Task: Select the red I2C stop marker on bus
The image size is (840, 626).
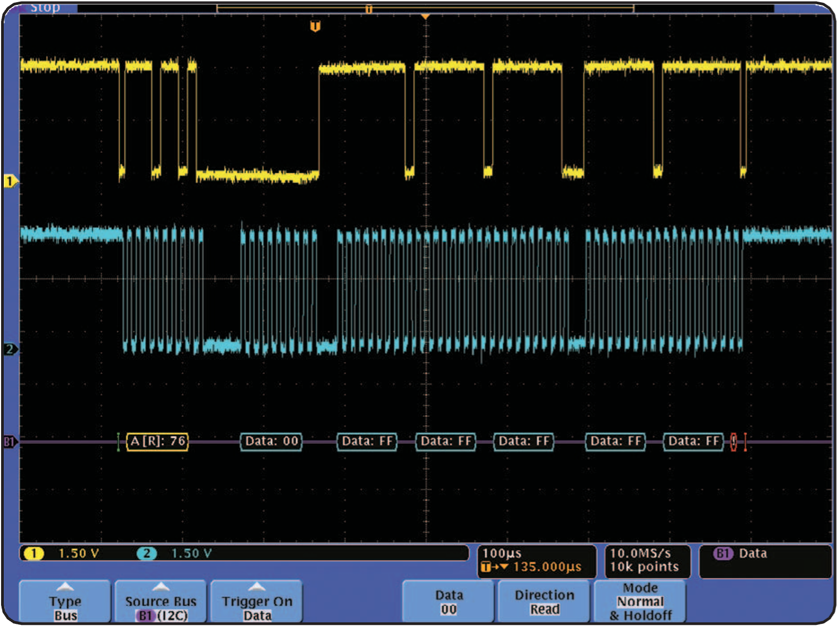Action: (x=734, y=442)
